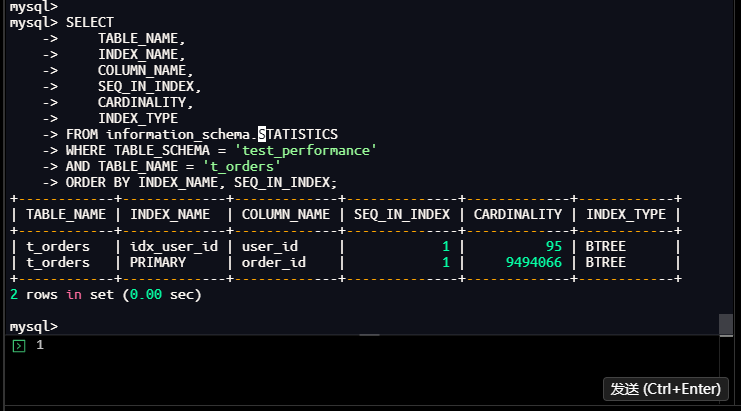The image size is (741, 411).
Task: Click the pane resize handle above the input
Action: coord(370,335)
